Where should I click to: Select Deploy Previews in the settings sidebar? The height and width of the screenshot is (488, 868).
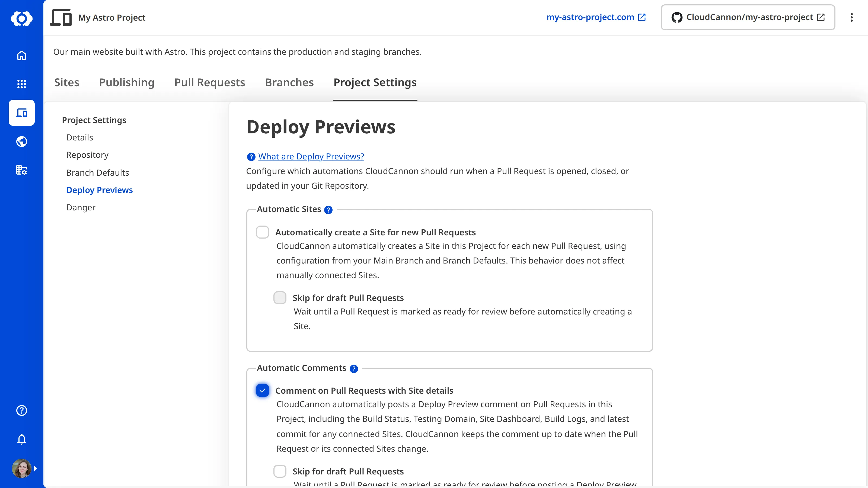pos(99,190)
